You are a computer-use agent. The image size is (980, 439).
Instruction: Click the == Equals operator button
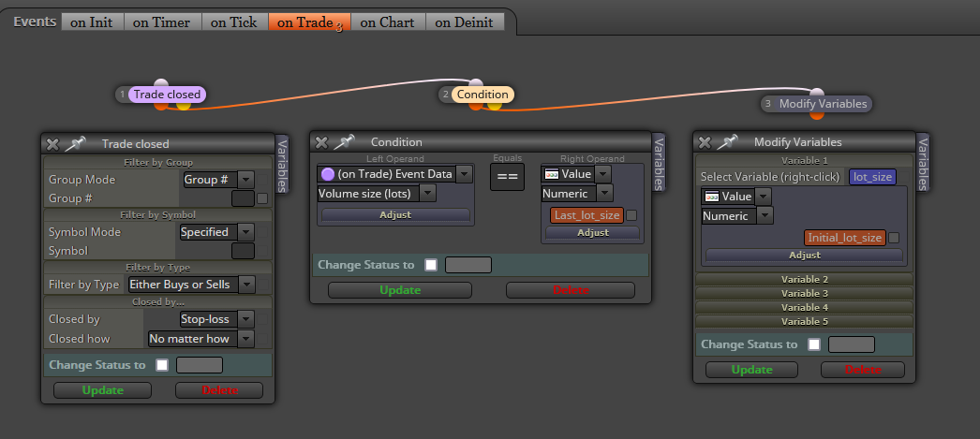[x=507, y=177]
